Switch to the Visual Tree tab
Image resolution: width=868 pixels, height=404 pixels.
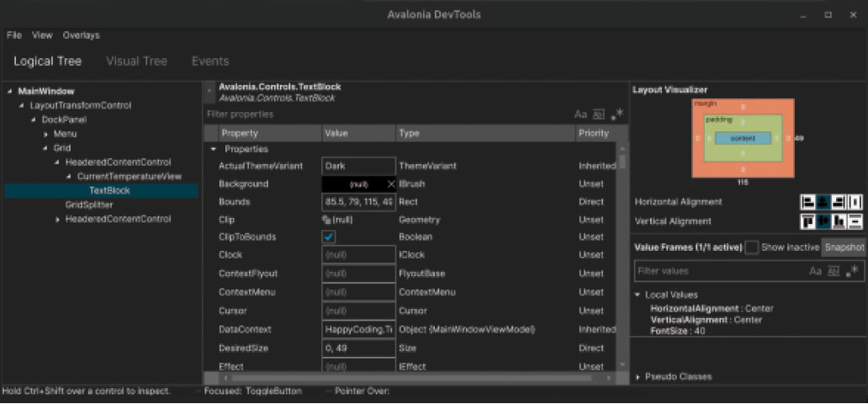pos(137,61)
